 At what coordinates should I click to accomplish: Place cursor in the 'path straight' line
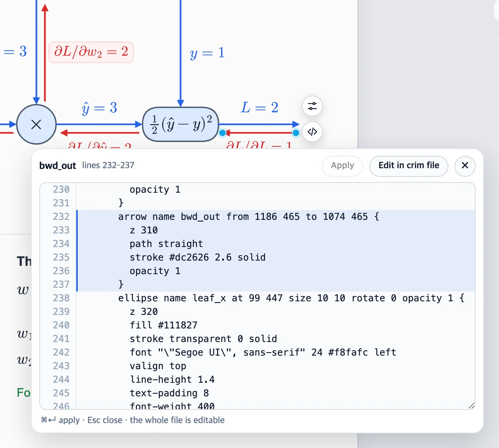coord(166,244)
